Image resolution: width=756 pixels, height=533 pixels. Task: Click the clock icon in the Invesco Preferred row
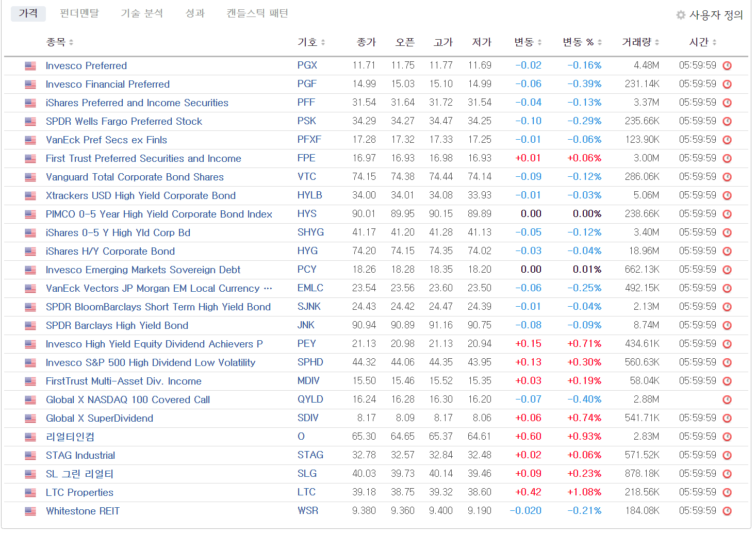tap(727, 66)
